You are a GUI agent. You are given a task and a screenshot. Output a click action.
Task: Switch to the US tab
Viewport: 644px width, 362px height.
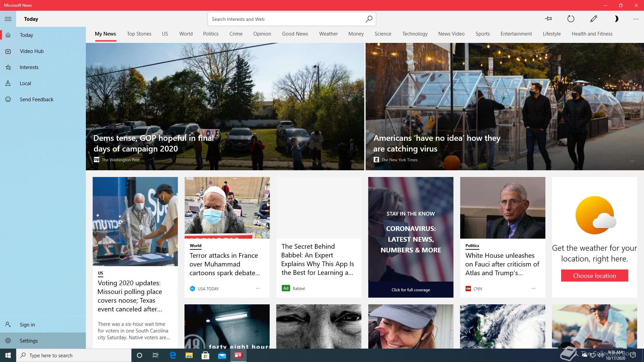tap(165, 34)
